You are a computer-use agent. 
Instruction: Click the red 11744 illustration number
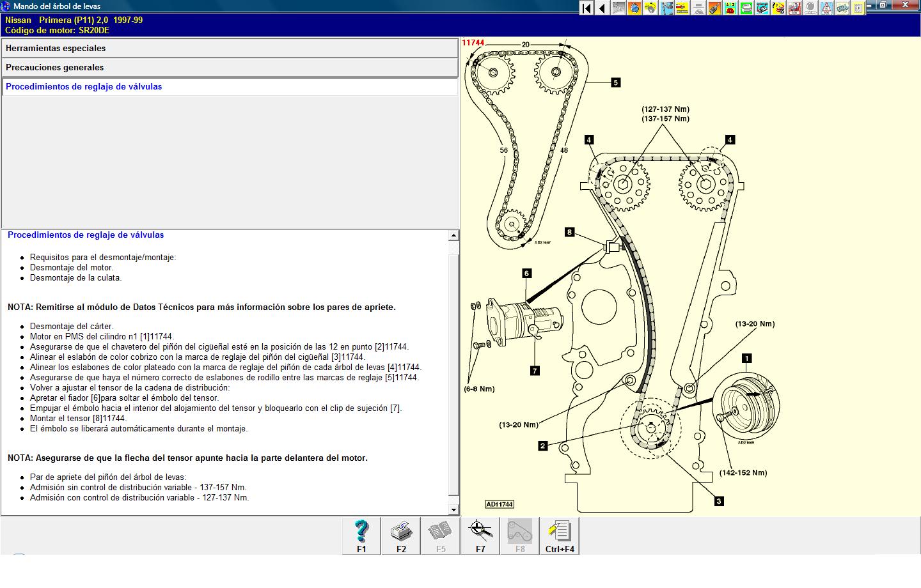(x=473, y=43)
